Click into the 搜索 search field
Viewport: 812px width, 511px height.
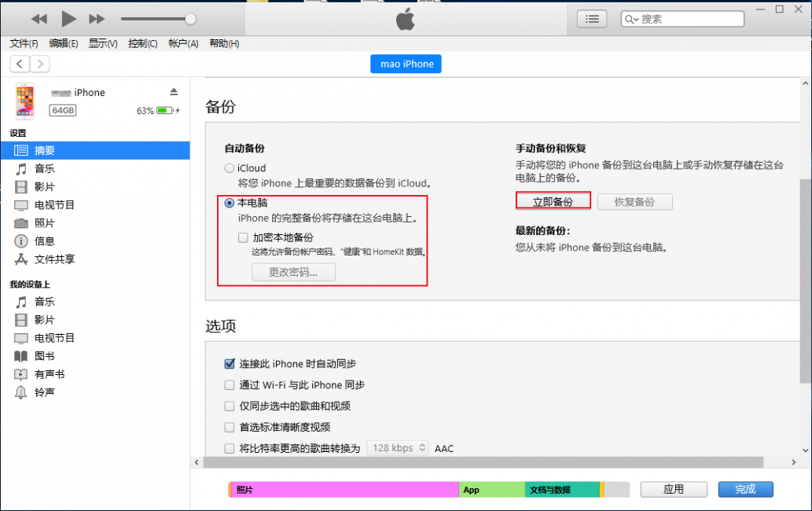(682, 19)
